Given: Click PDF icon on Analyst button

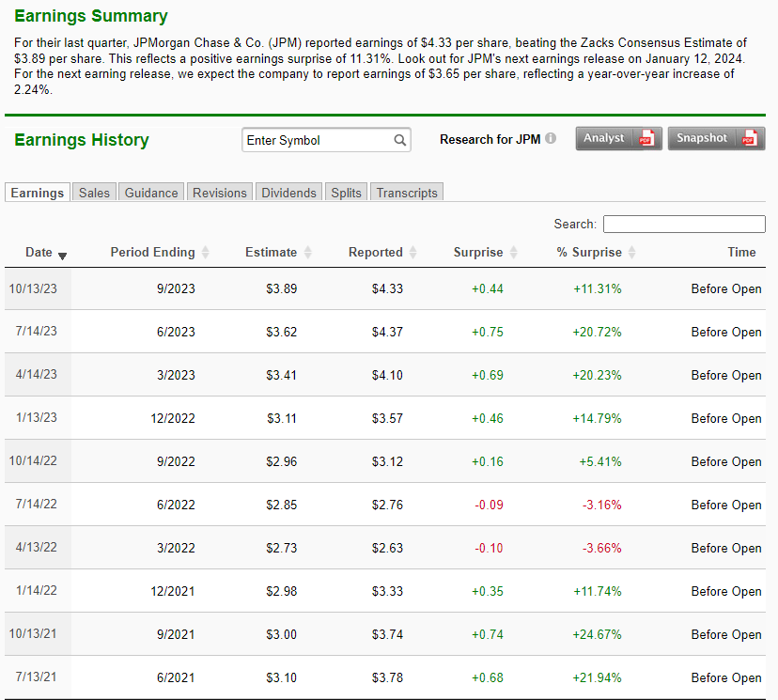Looking at the screenshot, I should tap(646, 138).
